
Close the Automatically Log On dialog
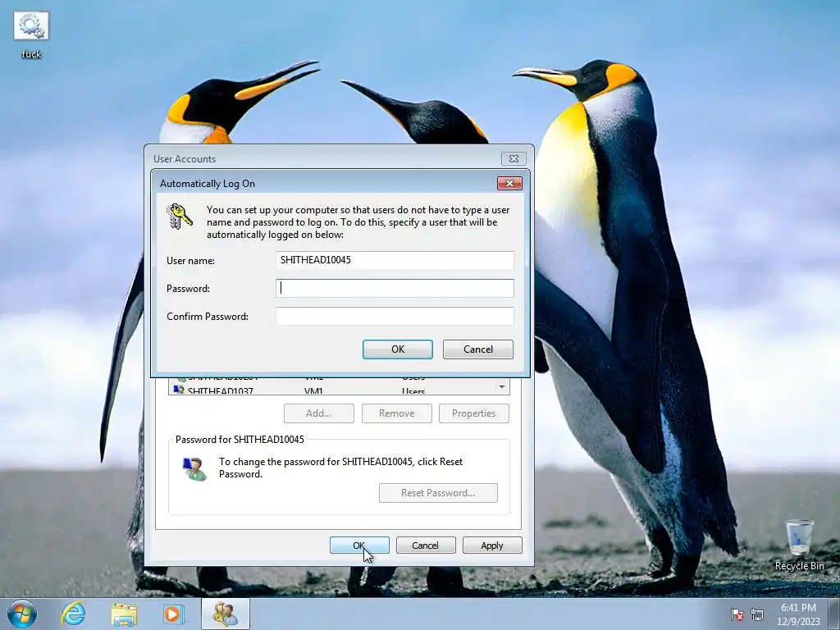coord(509,183)
